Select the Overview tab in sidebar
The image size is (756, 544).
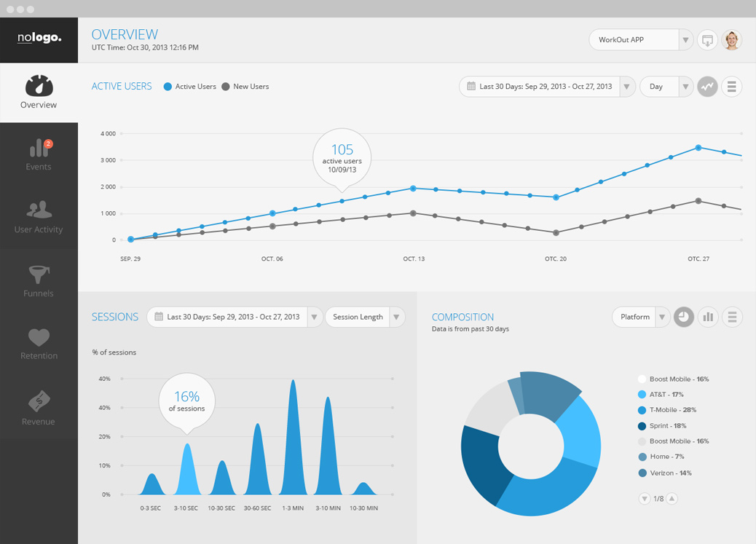39,92
